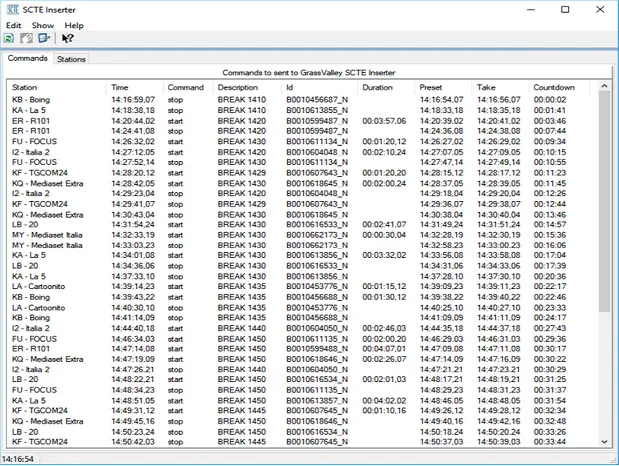The width and height of the screenshot is (619, 466).
Task: Click the SCTE Inserter title bar app icon
Action: (x=11, y=9)
